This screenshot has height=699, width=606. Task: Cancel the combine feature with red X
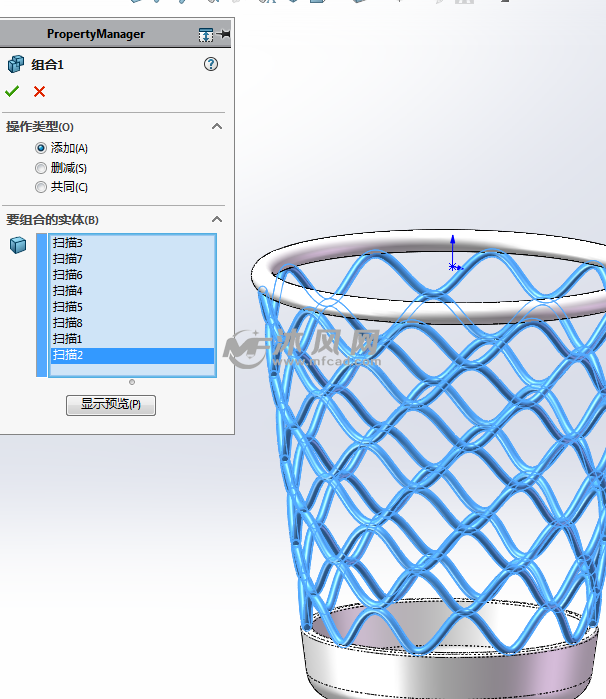point(39,91)
